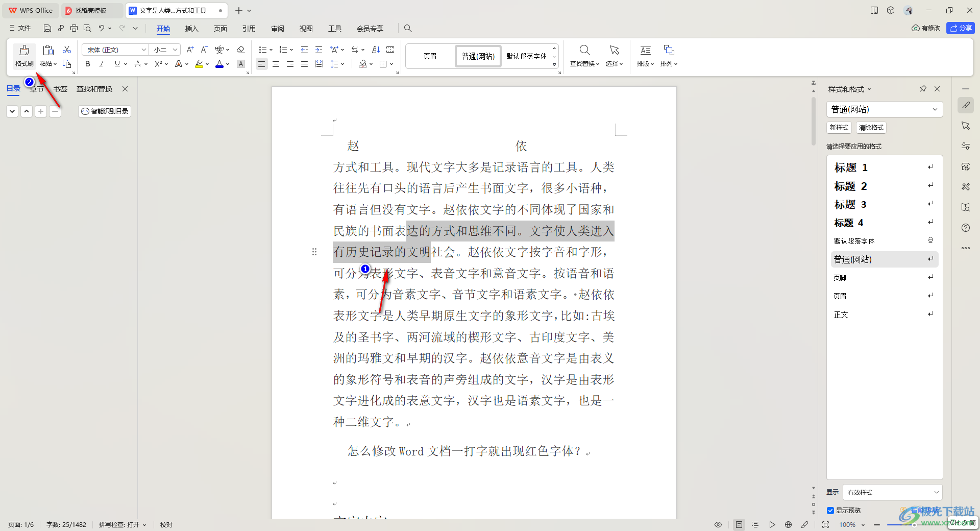Apply center text alignment
The height and width of the screenshot is (531, 980).
(x=276, y=64)
